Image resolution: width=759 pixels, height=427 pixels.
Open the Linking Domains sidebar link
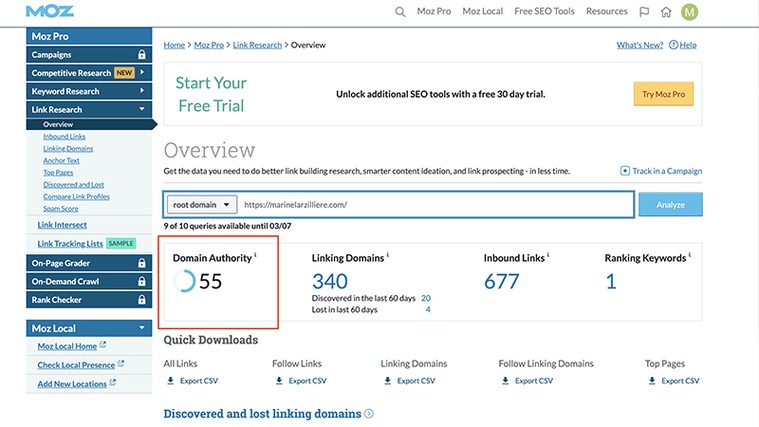tap(68, 149)
